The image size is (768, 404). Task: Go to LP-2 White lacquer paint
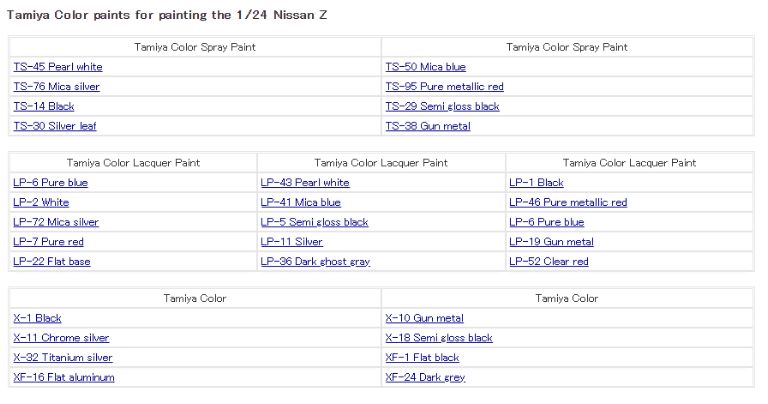(x=41, y=202)
